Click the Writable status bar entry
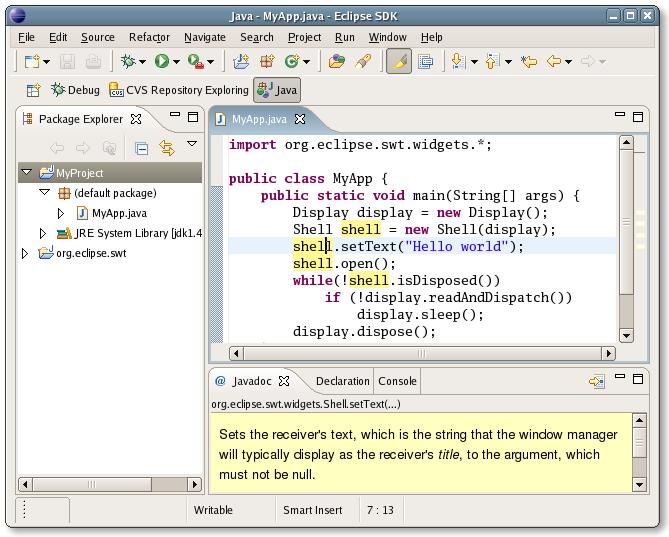Screen dimensions: 669x537 pyautogui.click(x=213, y=510)
